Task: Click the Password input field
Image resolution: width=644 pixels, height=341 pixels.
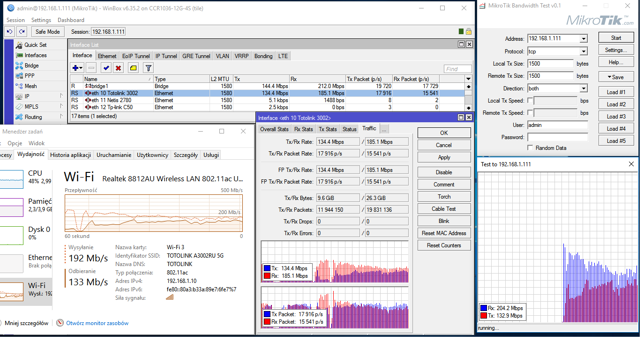Action: [557, 137]
